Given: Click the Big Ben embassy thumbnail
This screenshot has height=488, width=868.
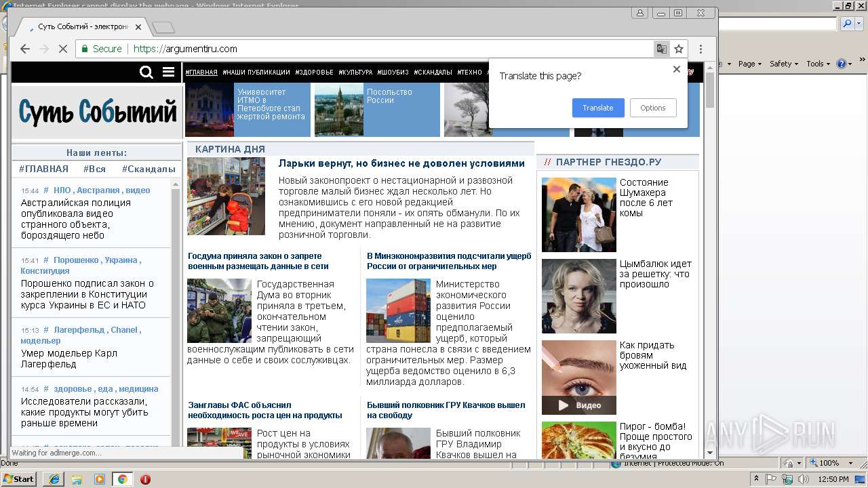Looking at the screenshot, I should point(339,110).
